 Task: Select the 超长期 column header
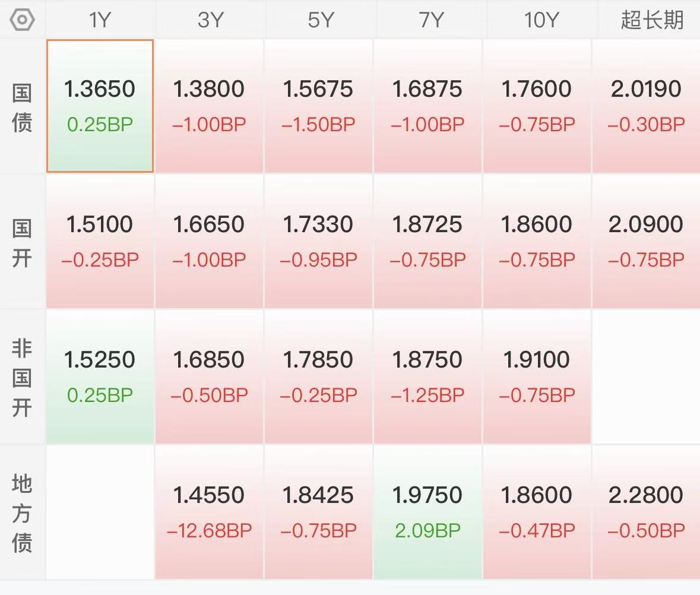coord(652,20)
